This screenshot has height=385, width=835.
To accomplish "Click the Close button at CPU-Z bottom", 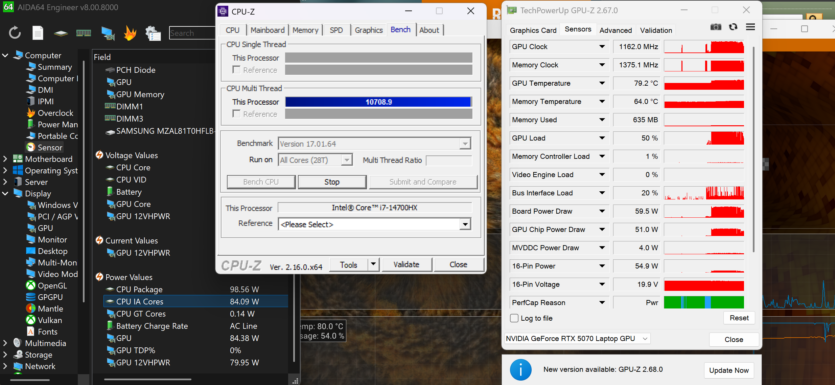I will point(458,265).
